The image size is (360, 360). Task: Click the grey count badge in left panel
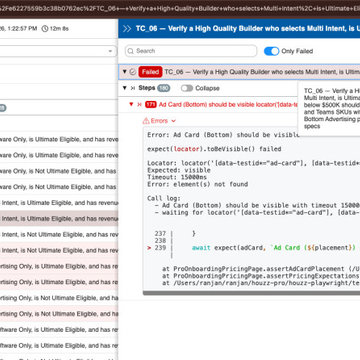click(x=3, y=108)
